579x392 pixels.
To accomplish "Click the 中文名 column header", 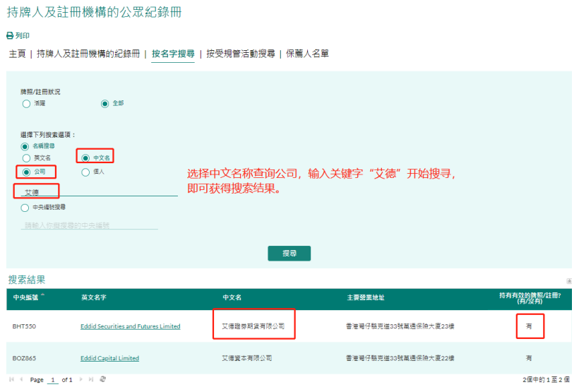I will pos(232,297).
